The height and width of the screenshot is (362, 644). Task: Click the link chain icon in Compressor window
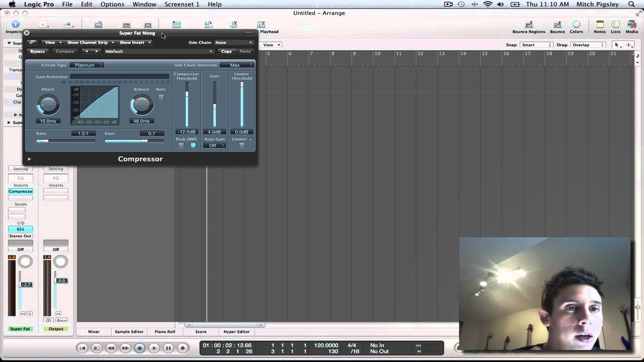32,42
